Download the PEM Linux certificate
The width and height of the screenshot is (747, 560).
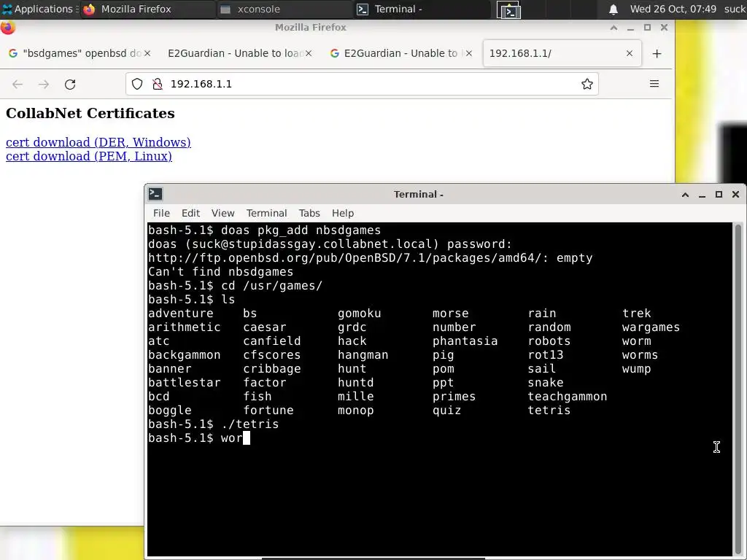point(88,156)
